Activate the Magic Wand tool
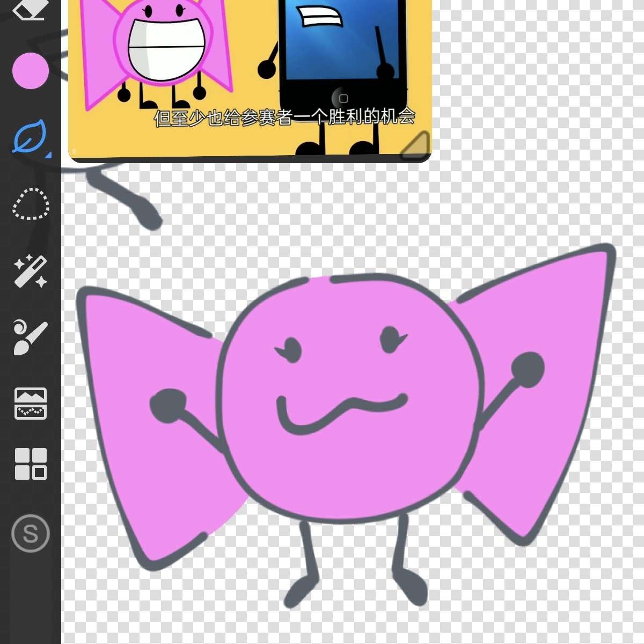 click(x=31, y=271)
